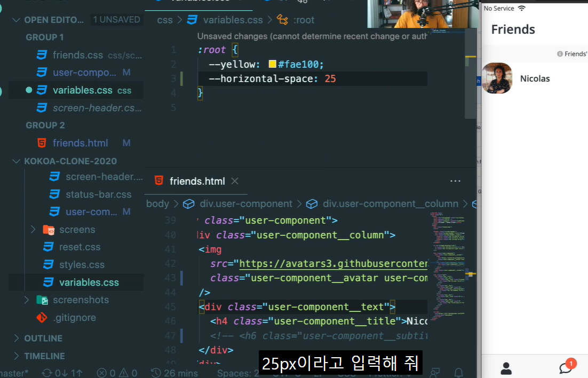This screenshot has width=588, height=378.
Task: Click the body breadcrumb in friends.html
Action: (x=157, y=204)
